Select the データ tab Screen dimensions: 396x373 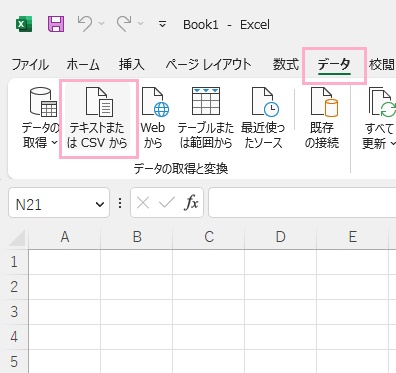pos(334,65)
